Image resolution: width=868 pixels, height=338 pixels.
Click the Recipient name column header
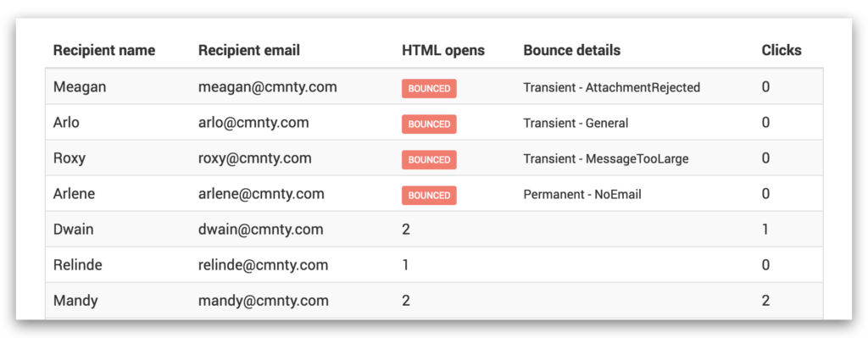coord(104,50)
